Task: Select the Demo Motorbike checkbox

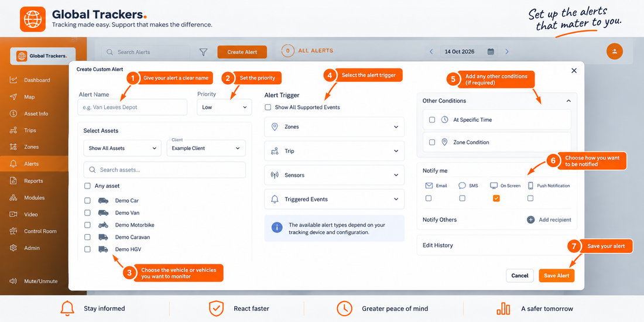Action: tap(87, 225)
